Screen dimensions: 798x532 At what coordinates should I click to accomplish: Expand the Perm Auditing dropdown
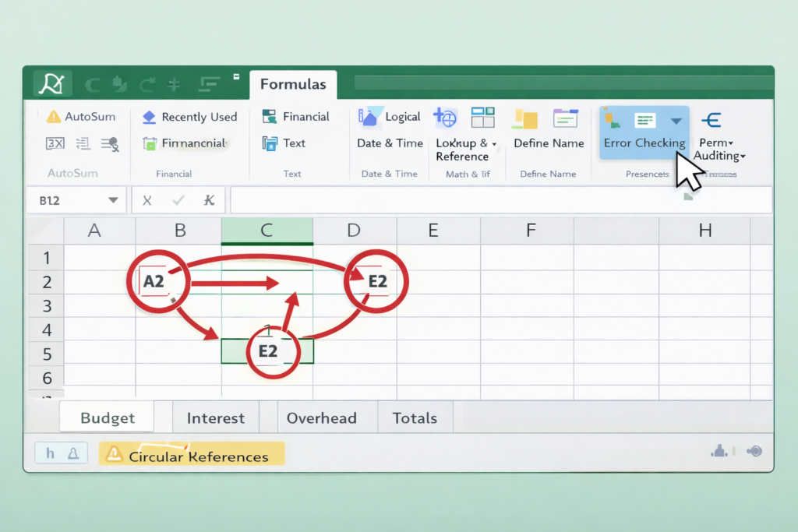[743, 157]
